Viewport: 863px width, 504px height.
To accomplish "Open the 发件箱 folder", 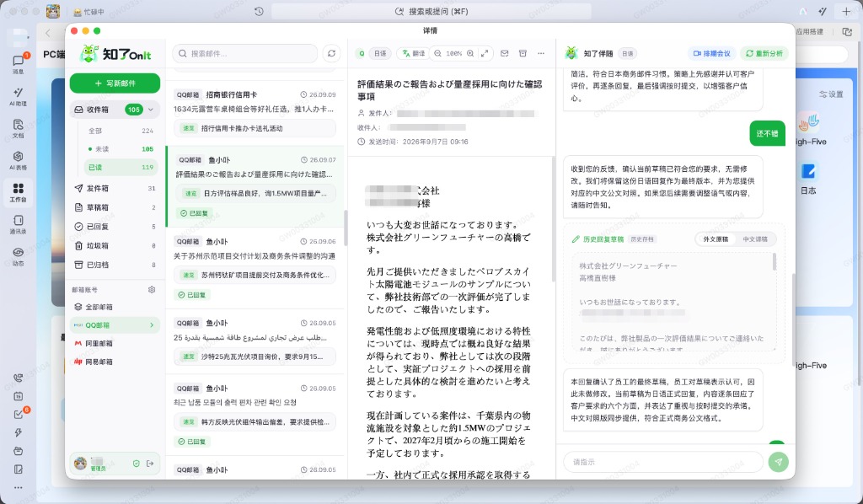I will coord(115,188).
